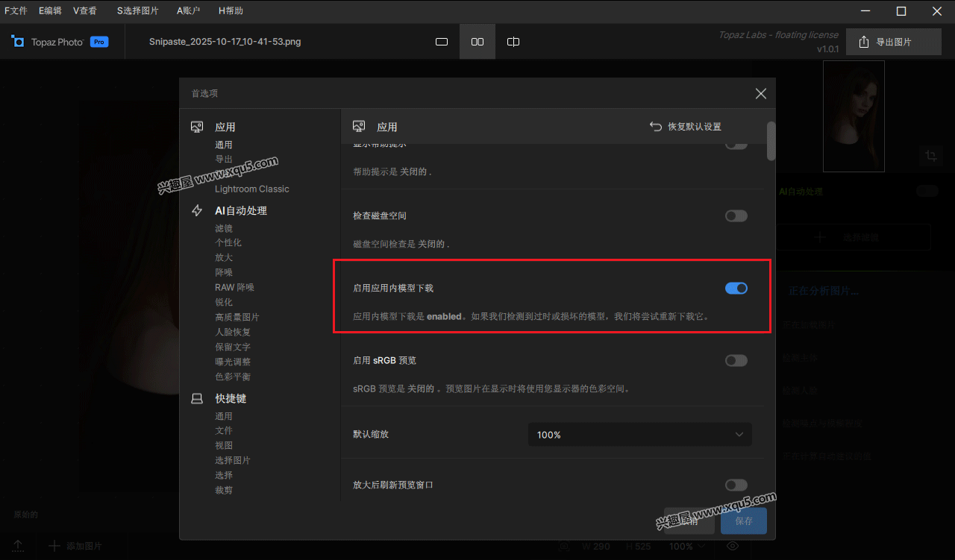Click the single view layout icon
Screen dimensions: 955x560
pos(442,42)
